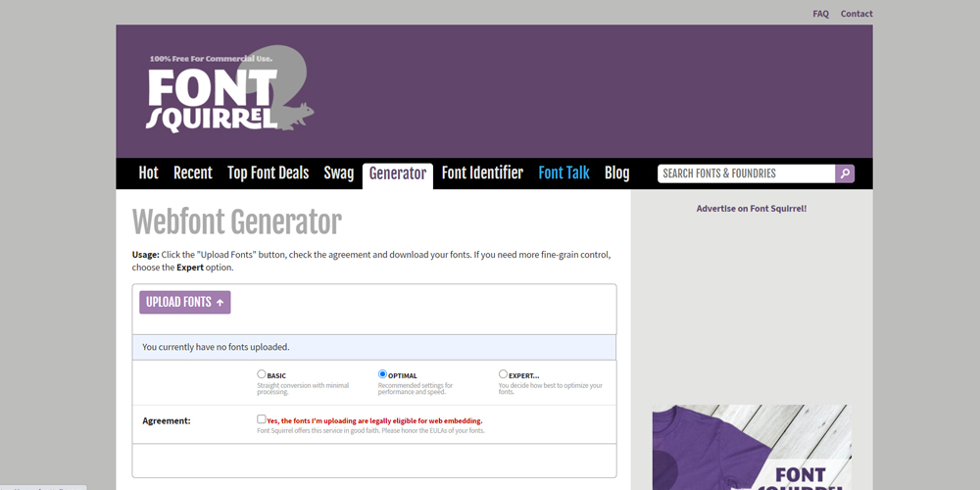Click the Upload Fonts button
Viewport: 980px width, 490px height.
click(x=185, y=302)
